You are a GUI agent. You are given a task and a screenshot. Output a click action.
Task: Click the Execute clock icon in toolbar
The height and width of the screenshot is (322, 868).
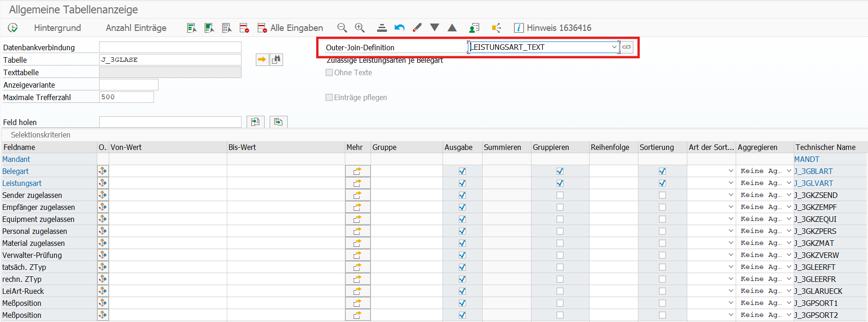click(13, 28)
